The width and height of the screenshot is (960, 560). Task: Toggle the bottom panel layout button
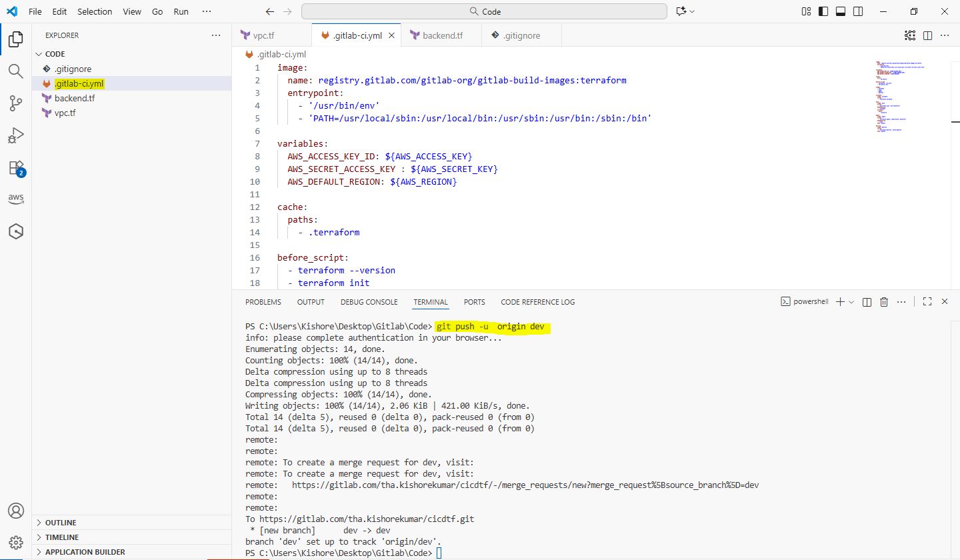(841, 11)
